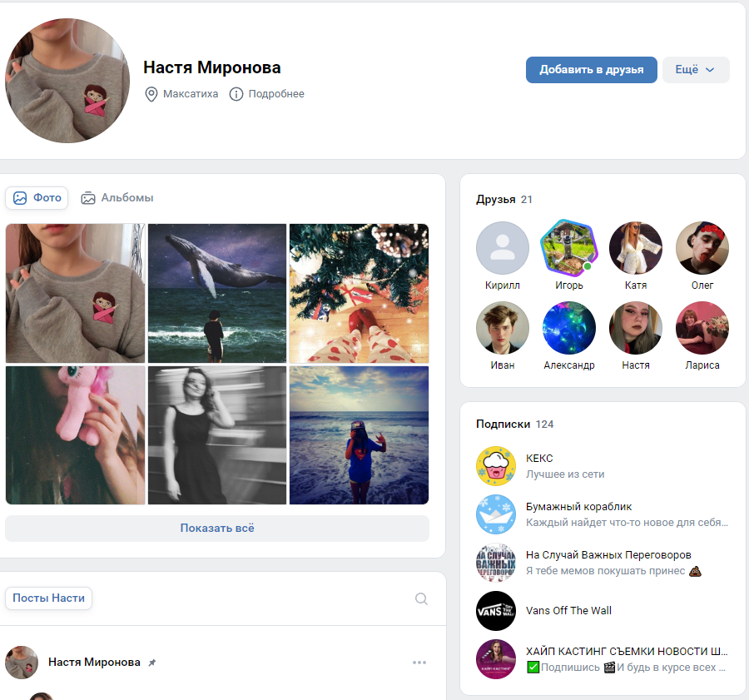749x700 pixels.
Task: Click Показать всё under photos
Action: (217, 528)
